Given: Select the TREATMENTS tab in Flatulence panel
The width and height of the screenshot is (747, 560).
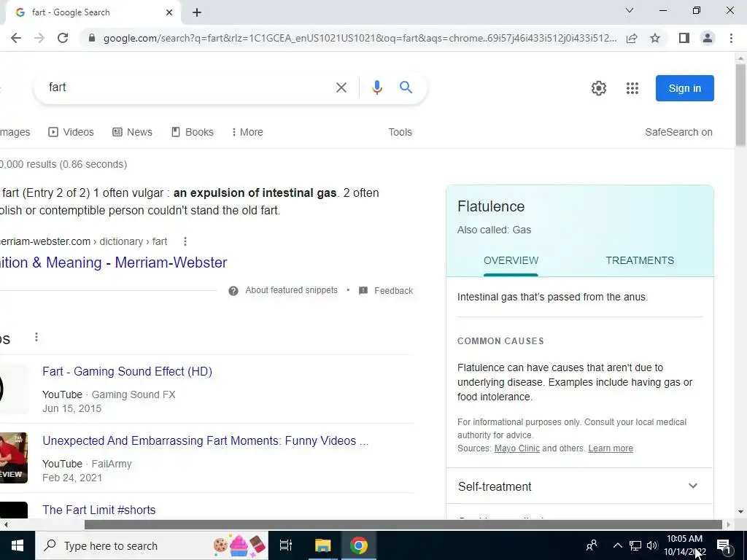Looking at the screenshot, I should [x=640, y=260].
